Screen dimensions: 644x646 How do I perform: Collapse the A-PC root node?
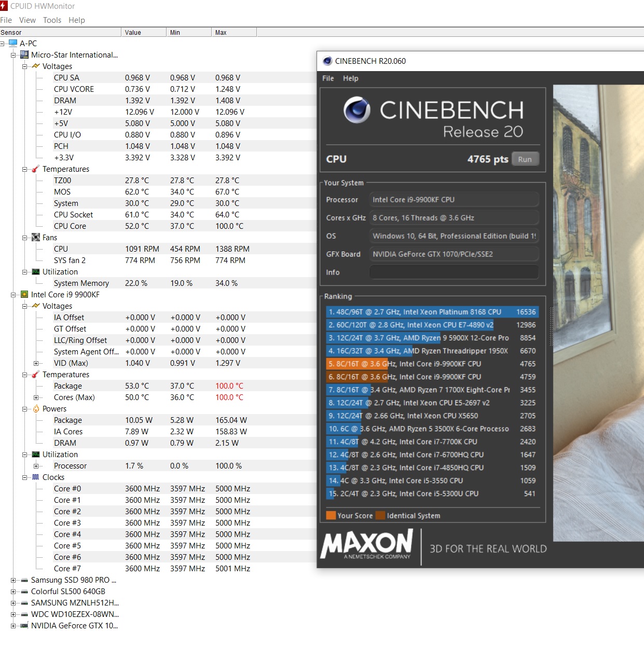point(3,44)
